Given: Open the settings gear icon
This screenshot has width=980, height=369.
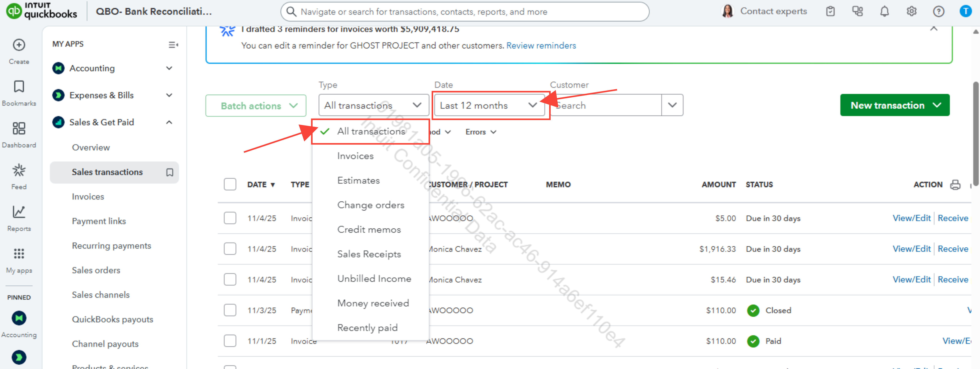Looking at the screenshot, I should [911, 11].
